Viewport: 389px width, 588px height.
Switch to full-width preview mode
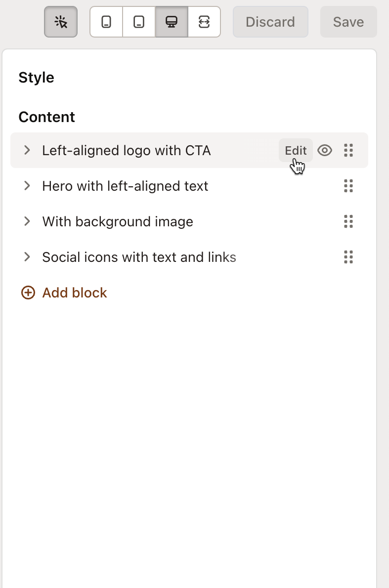pos(204,22)
